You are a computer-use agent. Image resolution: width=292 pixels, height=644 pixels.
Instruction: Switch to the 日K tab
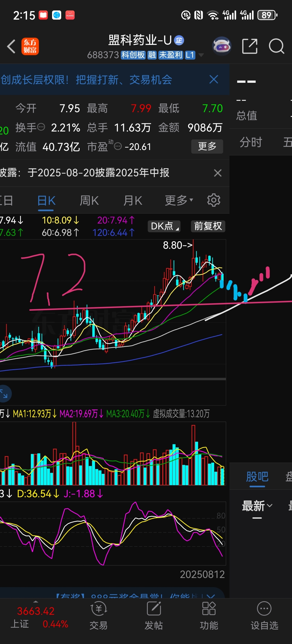[x=46, y=201]
